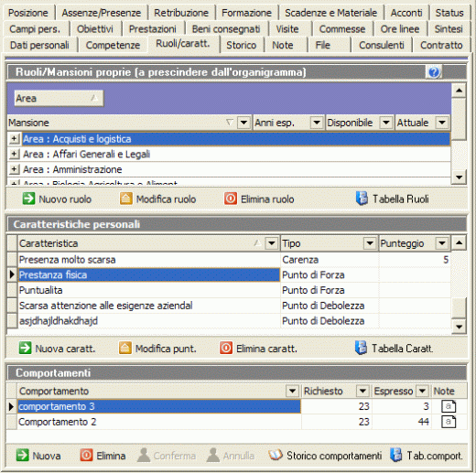Viewport: 476px width, 473px height.
Task: Click the Modifica ruolo icon
Action: click(x=125, y=199)
